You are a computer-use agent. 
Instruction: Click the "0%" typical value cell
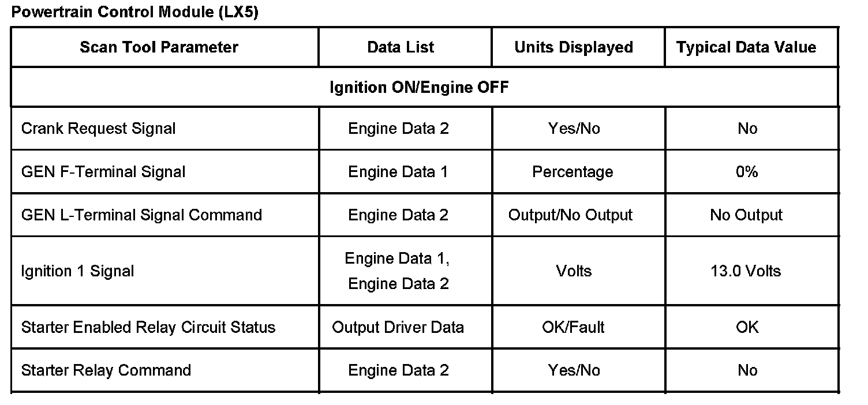747,172
